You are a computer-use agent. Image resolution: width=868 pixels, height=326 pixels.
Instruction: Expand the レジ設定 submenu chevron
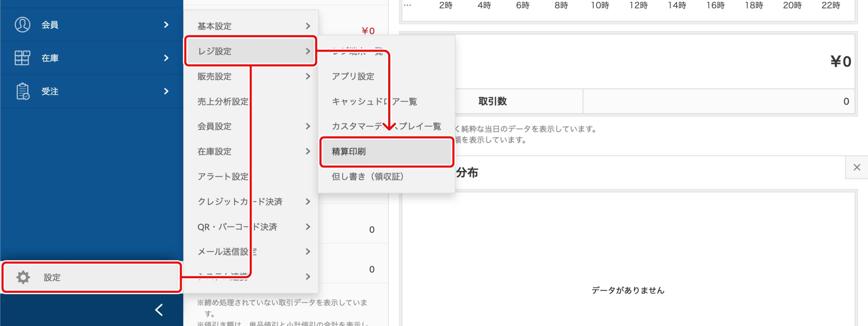[308, 51]
